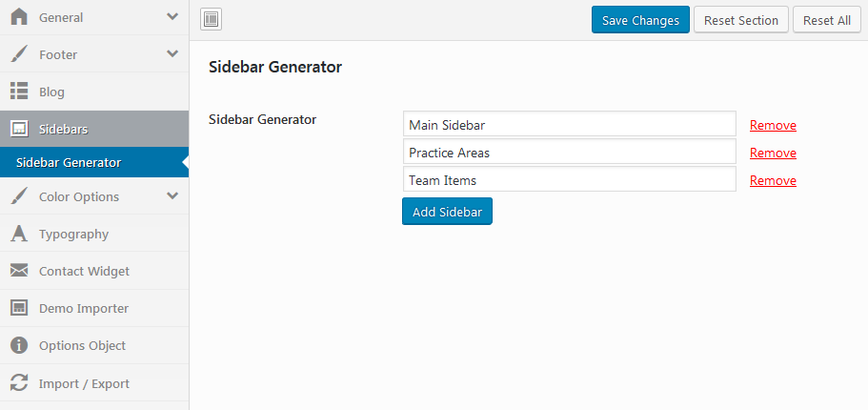Click the Demo Importer icon
Viewport: 868px width, 410px height.
tap(19, 308)
